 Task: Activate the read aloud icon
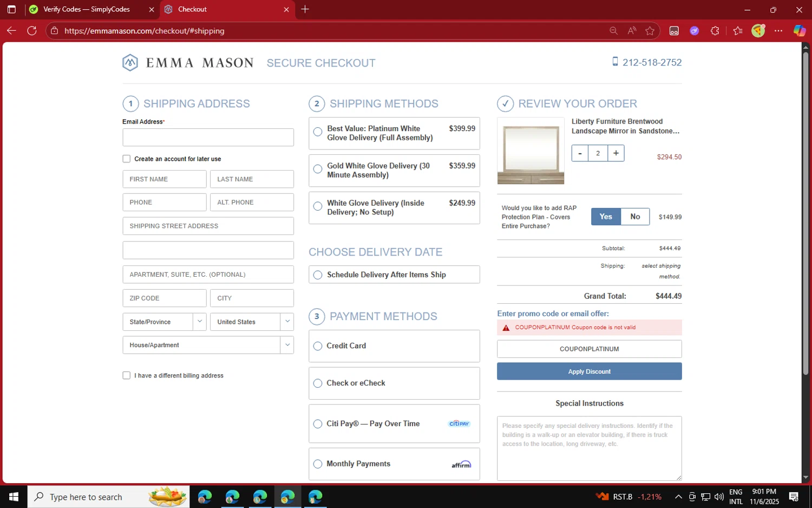coord(632,31)
